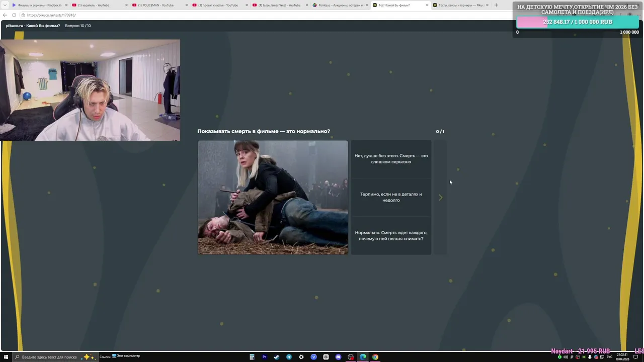
Task: Click the taskbar clock showing 21:02
Action: pos(622,357)
